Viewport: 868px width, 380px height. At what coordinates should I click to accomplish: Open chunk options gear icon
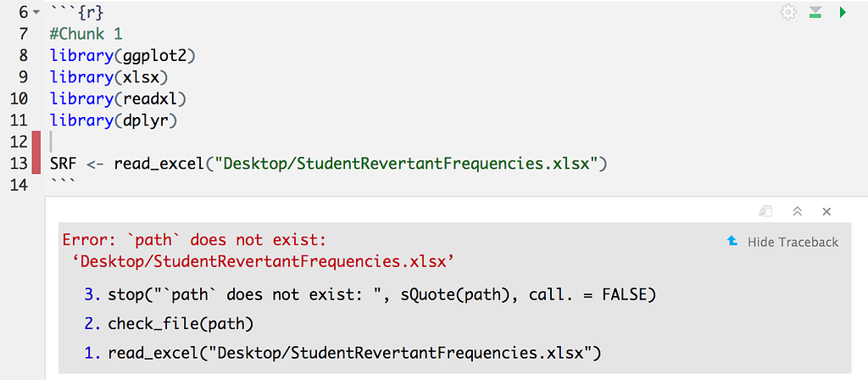(x=787, y=12)
